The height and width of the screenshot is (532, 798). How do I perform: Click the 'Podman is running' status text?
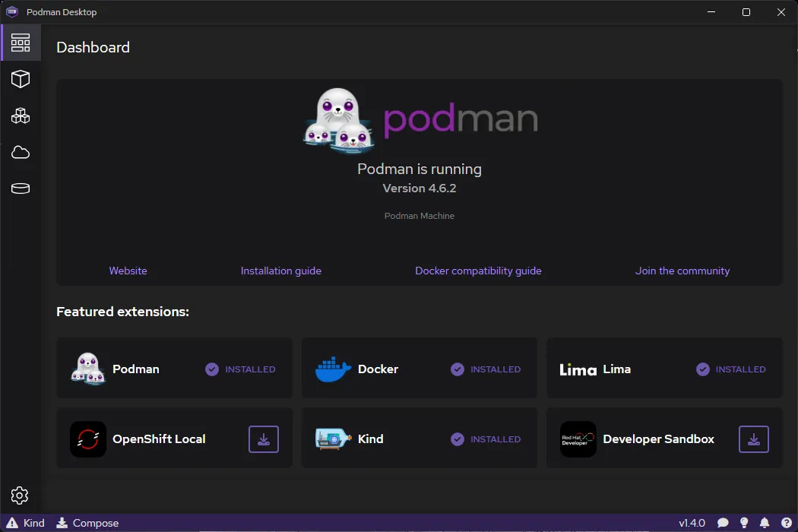point(420,169)
